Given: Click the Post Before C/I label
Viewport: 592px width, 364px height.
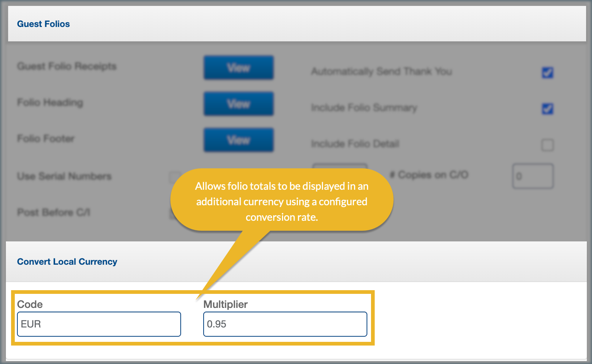Looking at the screenshot, I should pos(54,212).
